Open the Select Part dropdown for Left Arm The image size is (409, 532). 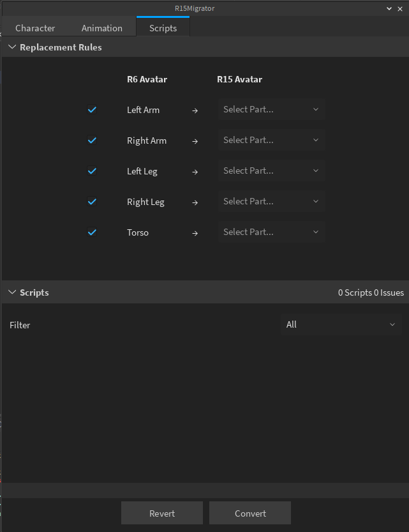(271, 109)
